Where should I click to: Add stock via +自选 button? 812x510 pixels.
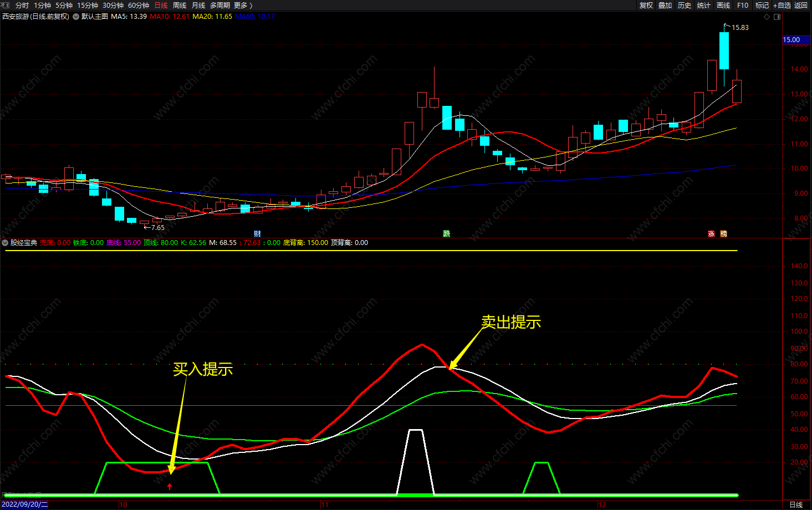coord(782,5)
